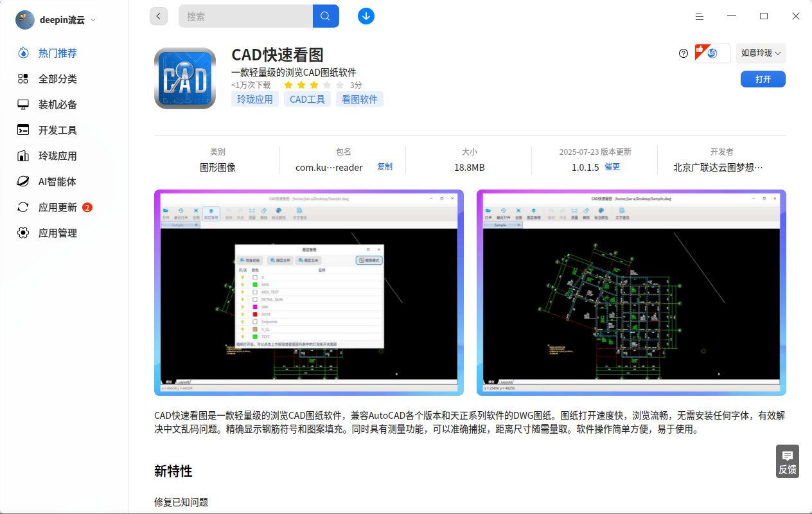The image size is (812, 514).
Task: Open the floor plan drawing screenshot
Action: (631, 292)
